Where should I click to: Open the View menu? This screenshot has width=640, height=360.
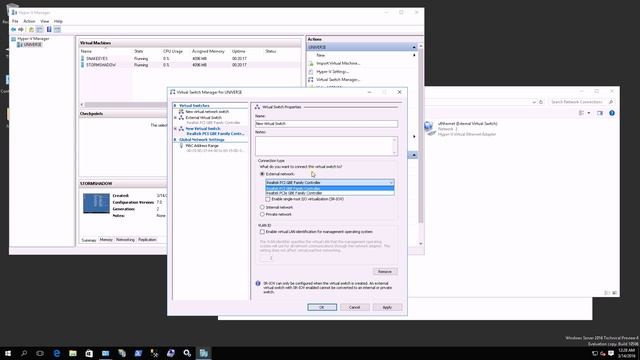click(44, 21)
